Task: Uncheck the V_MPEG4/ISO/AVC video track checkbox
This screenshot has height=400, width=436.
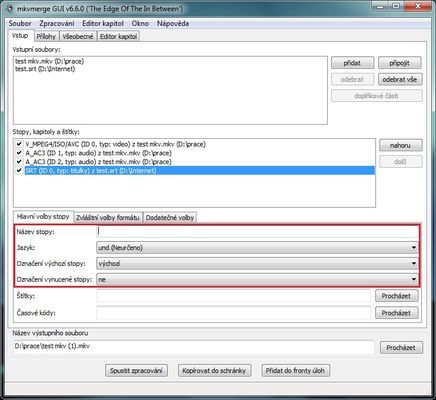Action: (x=19, y=144)
